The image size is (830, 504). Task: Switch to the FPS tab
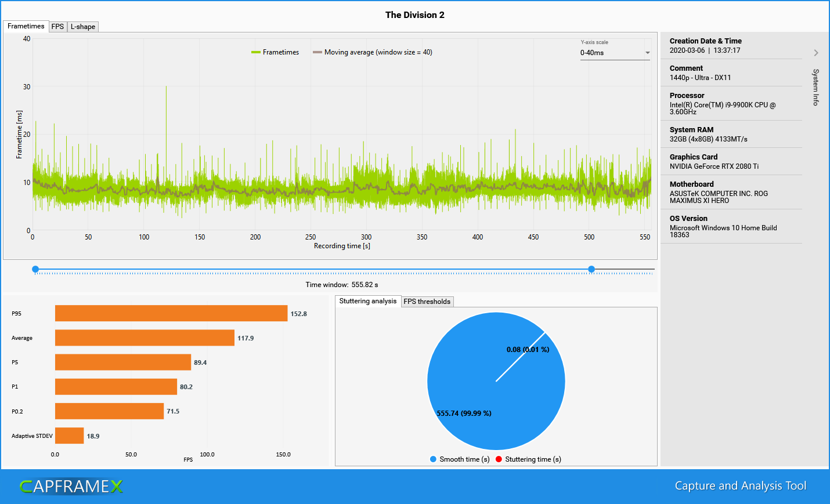pyautogui.click(x=57, y=26)
